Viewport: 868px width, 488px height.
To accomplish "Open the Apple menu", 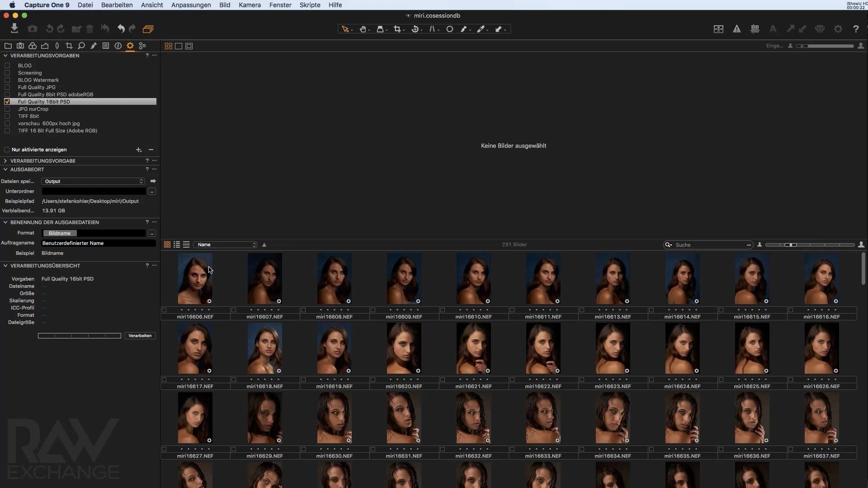I will coord(12,5).
